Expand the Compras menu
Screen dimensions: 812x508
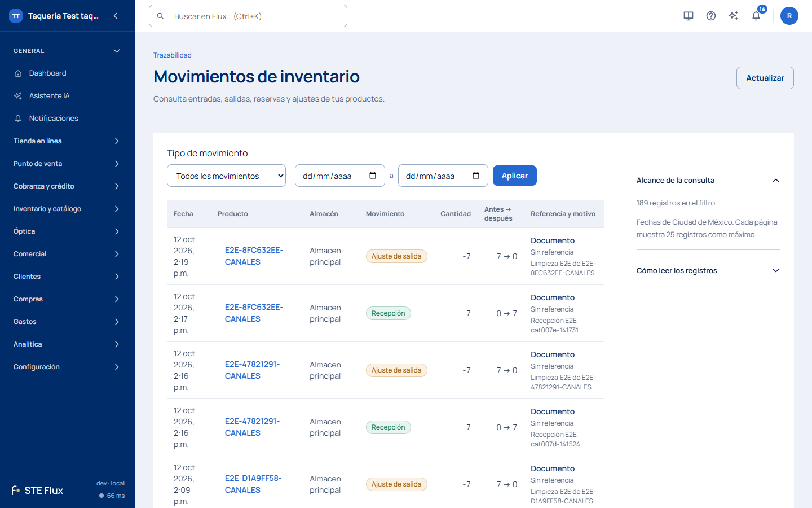click(68, 299)
